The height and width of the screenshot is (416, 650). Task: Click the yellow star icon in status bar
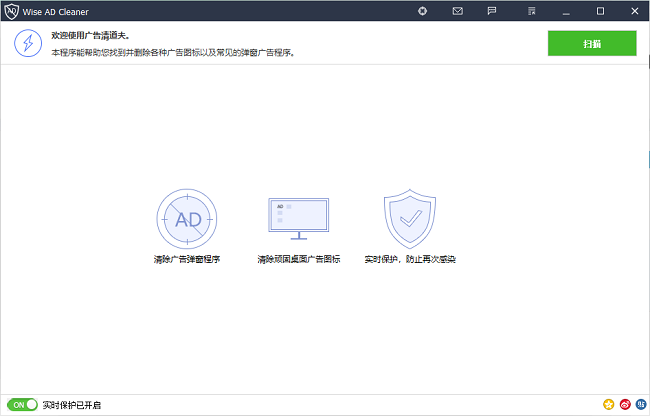click(608, 405)
